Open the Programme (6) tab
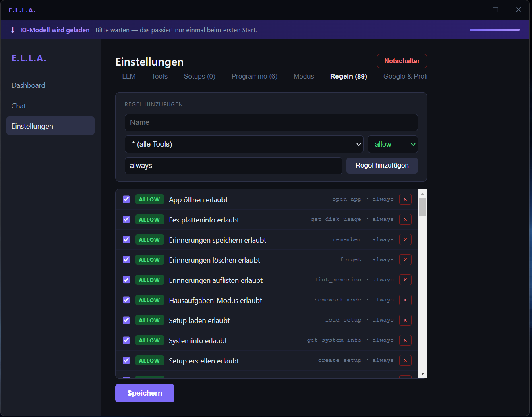 (255, 76)
